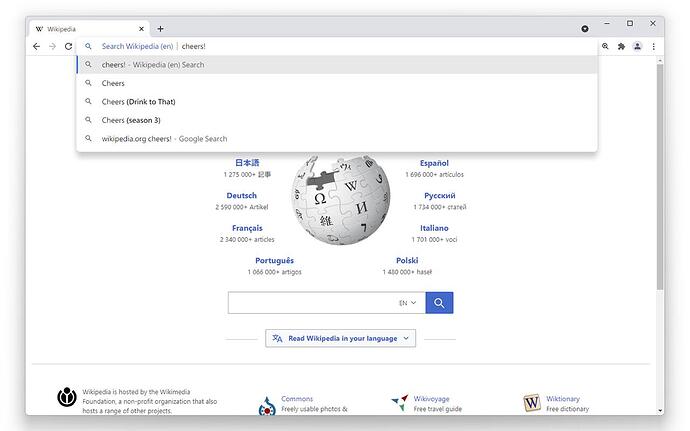This screenshot has width=690, height=431.
Task: Open a new tab with plus button
Action: (160, 29)
